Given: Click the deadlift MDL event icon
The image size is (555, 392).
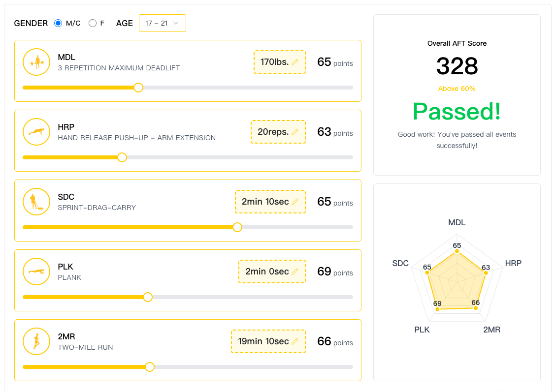Looking at the screenshot, I should [36, 62].
